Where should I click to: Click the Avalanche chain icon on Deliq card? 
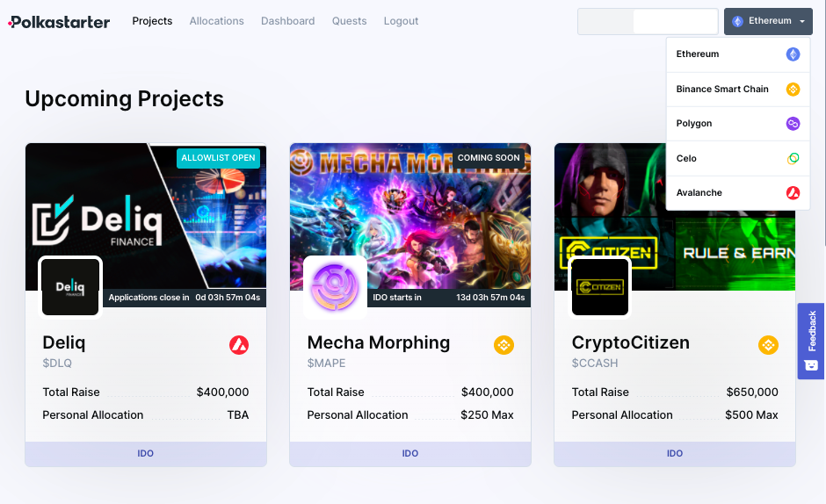coord(239,345)
